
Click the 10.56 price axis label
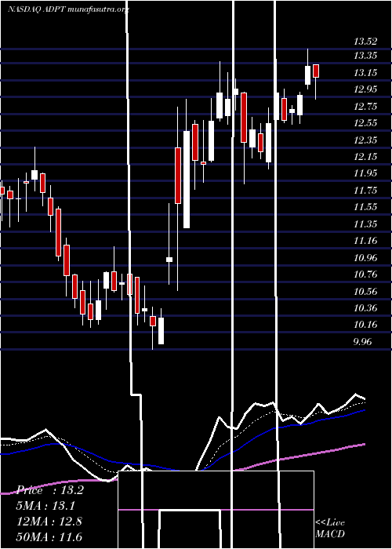(x=365, y=291)
